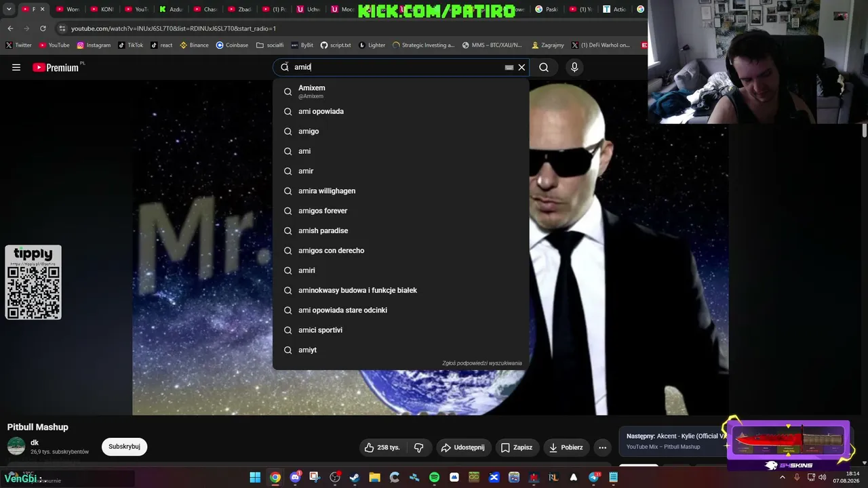Pick the "amici sportivi" suggestion
Viewport: 868px width, 488px height.
coord(401,330)
